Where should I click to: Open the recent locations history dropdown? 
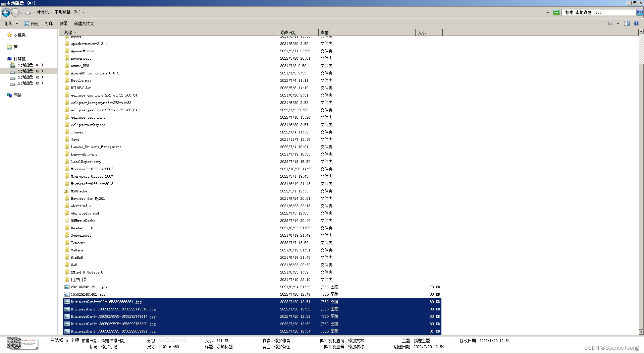(21, 12)
